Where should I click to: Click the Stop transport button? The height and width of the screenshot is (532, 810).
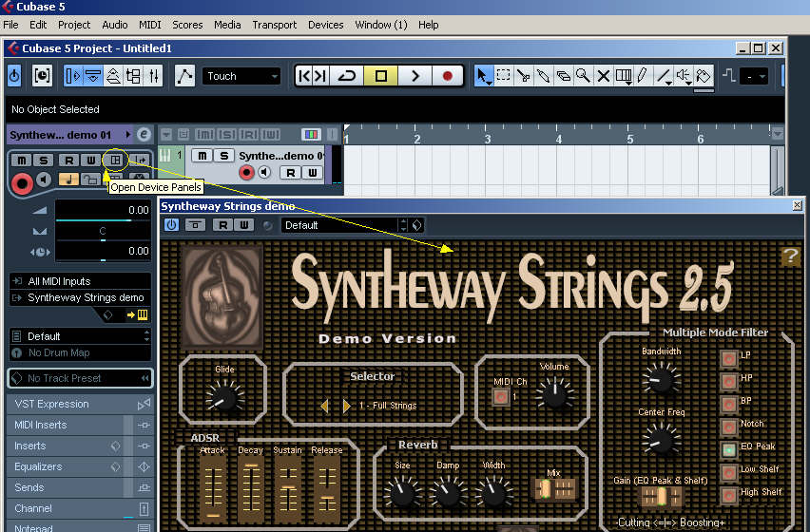coord(380,76)
